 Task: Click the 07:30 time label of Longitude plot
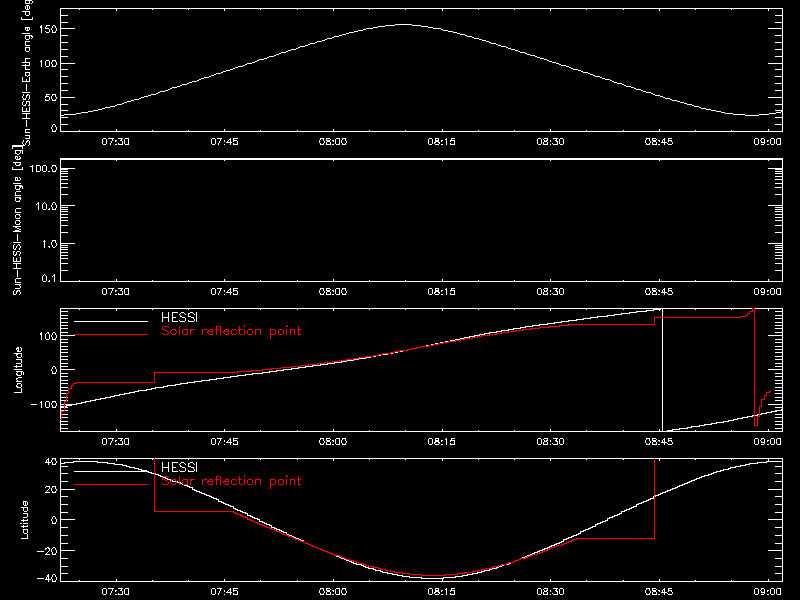coord(115,442)
